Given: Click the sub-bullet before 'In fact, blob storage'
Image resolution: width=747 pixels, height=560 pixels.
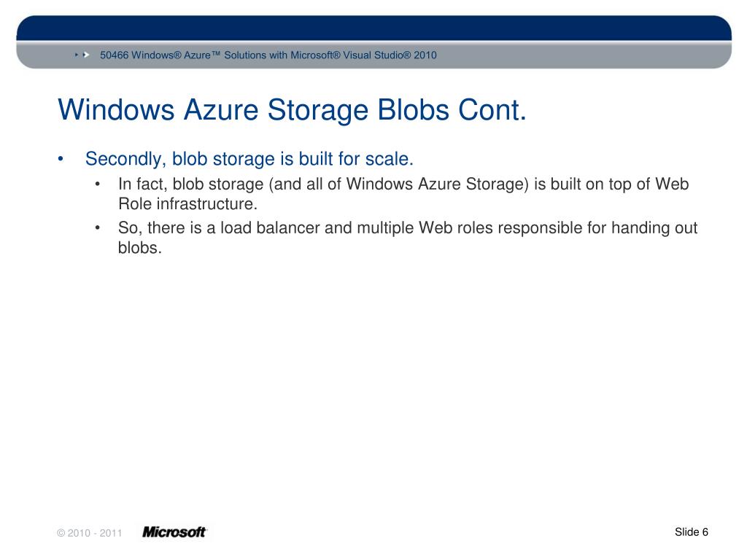Looking at the screenshot, I should point(98,184).
